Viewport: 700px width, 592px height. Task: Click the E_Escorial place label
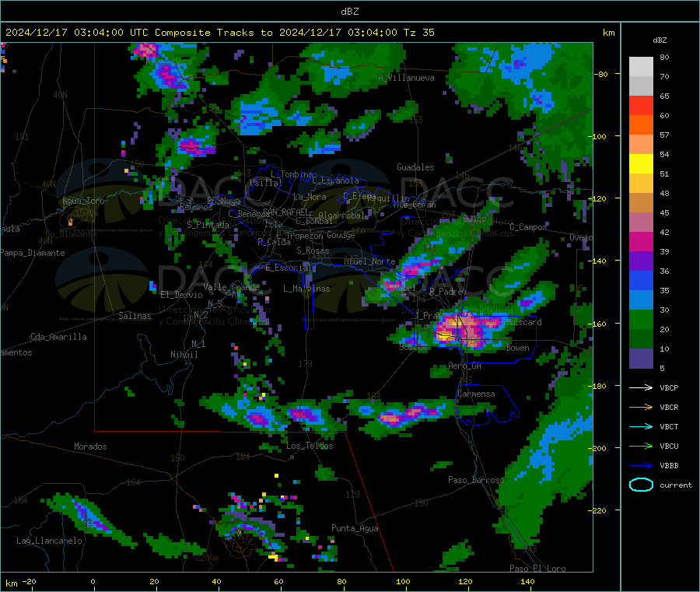pyautogui.click(x=289, y=268)
